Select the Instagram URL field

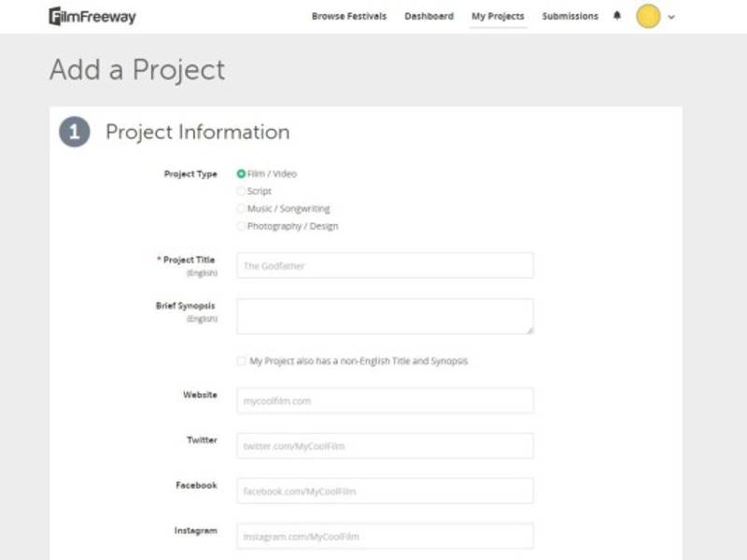pyautogui.click(x=385, y=537)
